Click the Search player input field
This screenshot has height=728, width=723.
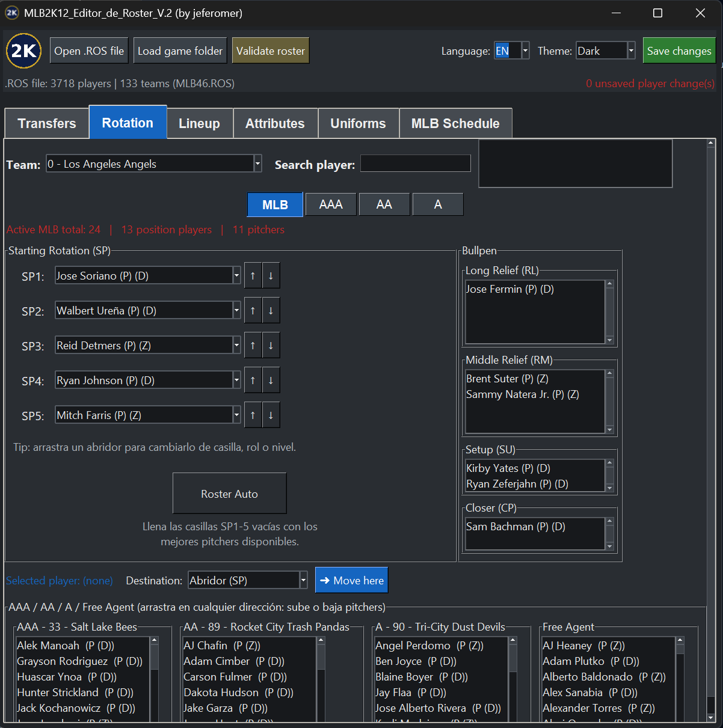coord(416,164)
